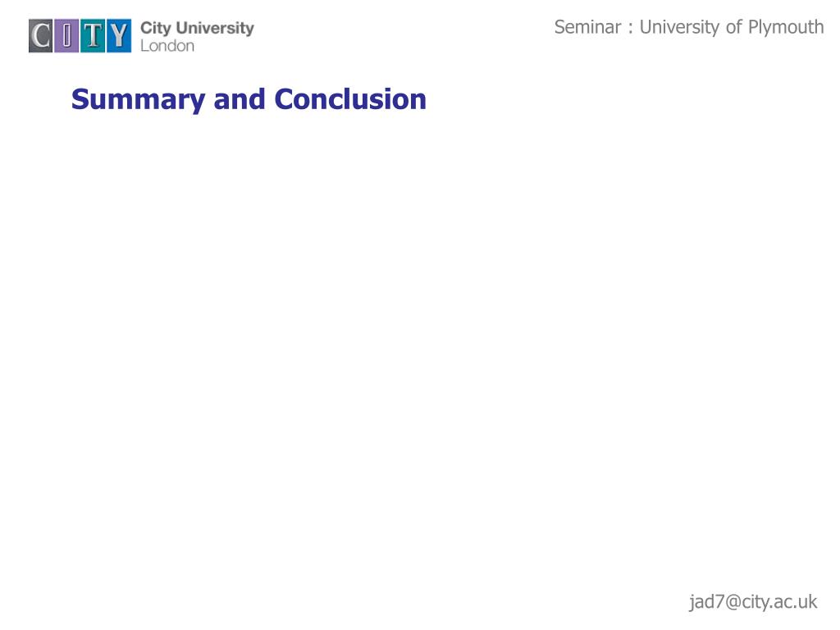Click the purple I block in the logo
Image resolution: width=840 pixels, height=630 pixels.
coord(67,36)
